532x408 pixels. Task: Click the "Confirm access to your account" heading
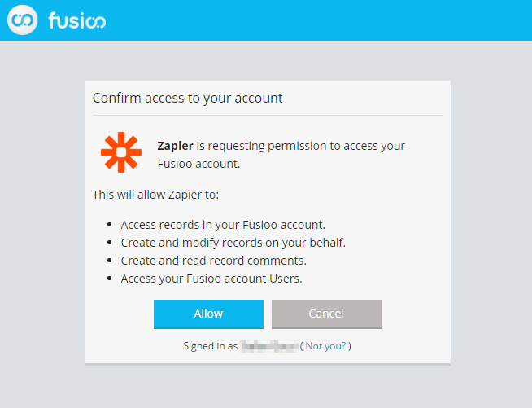click(x=188, y=99)
